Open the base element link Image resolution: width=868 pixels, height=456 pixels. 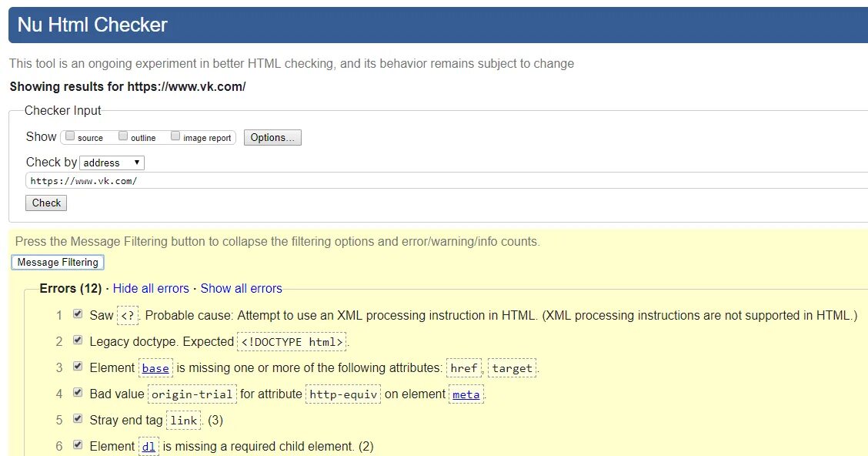click(x=155, y=368)
